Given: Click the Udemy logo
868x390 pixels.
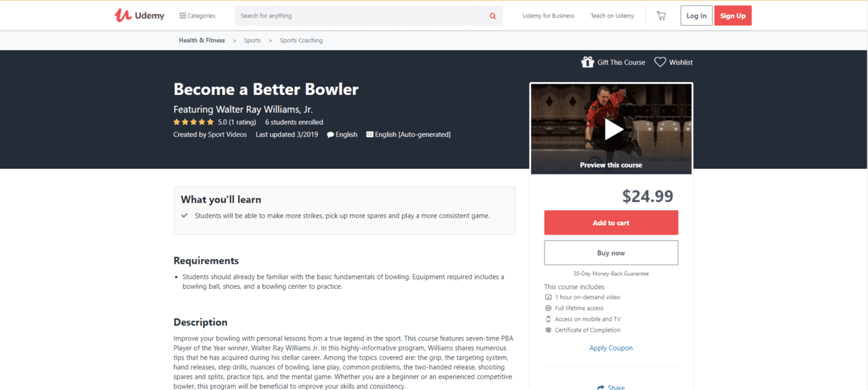Looking at the screenshot, I should 139,15.
